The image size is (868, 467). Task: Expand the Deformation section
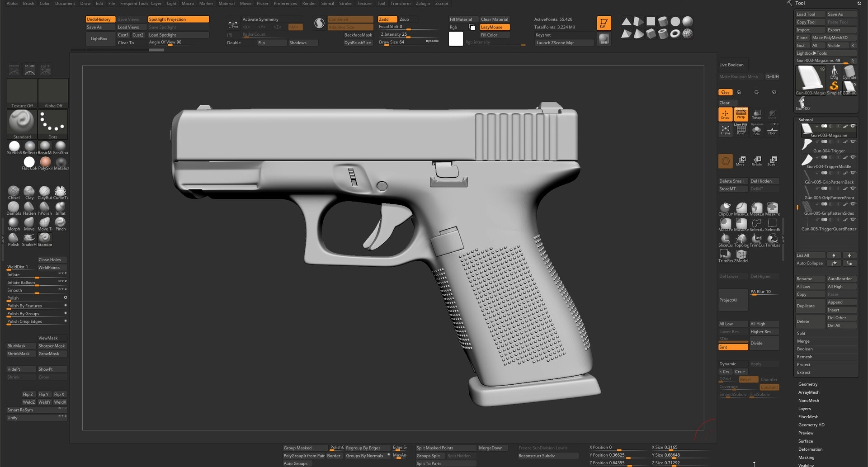tap(810, 449)
